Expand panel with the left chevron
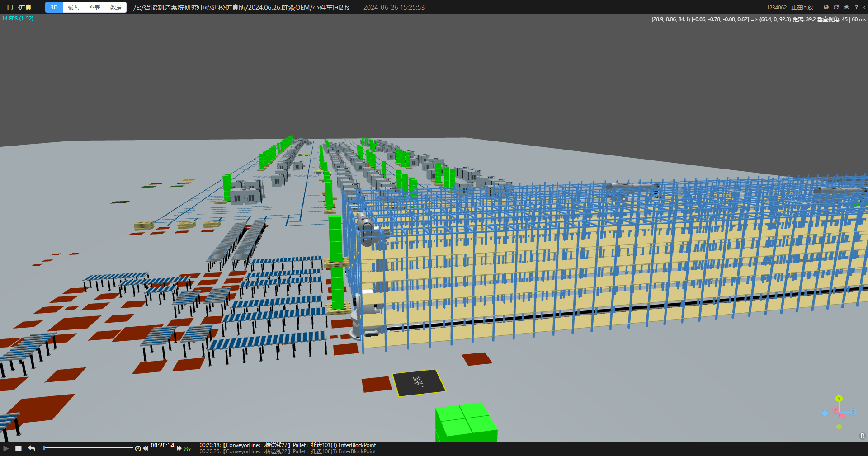The height and width of the screenshot is (456, 868). (864, 7)
